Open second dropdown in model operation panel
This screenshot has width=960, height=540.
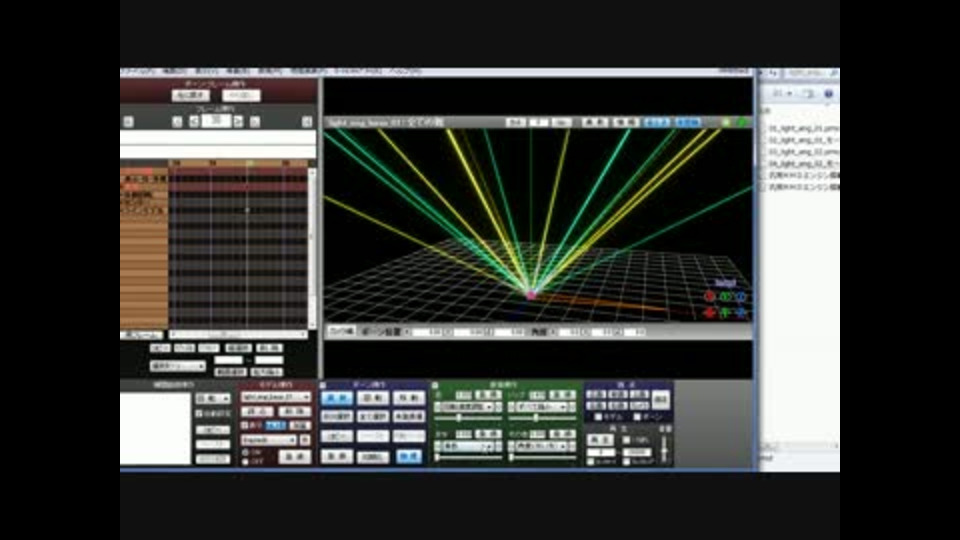(x=269, y=440)
